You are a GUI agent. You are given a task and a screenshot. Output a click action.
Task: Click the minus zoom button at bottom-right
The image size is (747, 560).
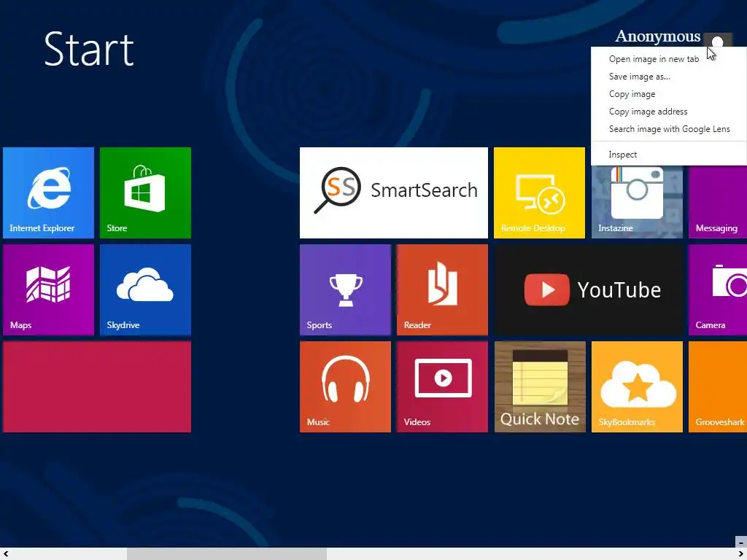[741, 542]
